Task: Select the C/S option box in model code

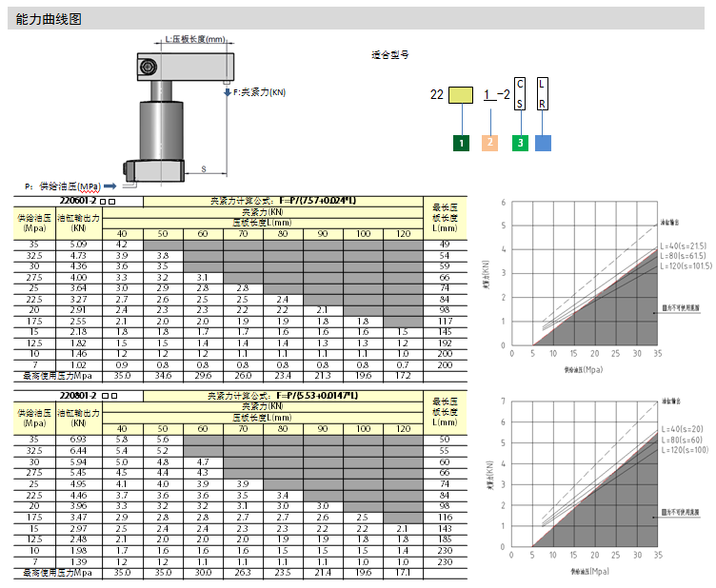Action: pyautogui.click(x=519, y=94)
